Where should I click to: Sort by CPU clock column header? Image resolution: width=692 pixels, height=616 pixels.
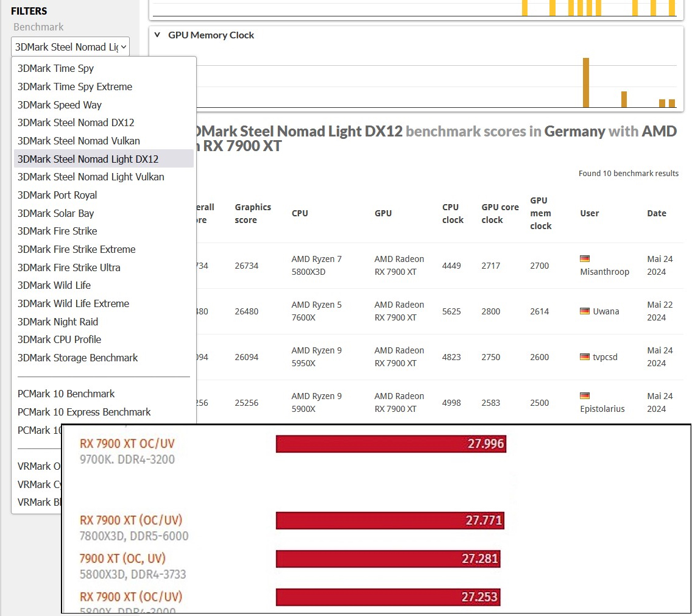point(453,213)
